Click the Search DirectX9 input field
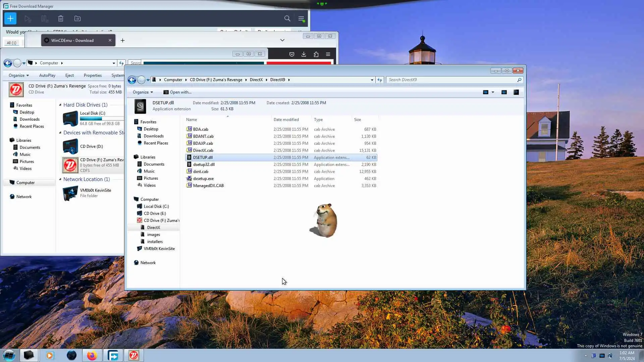This screenshot has height=362, width=644. (451, 80)
